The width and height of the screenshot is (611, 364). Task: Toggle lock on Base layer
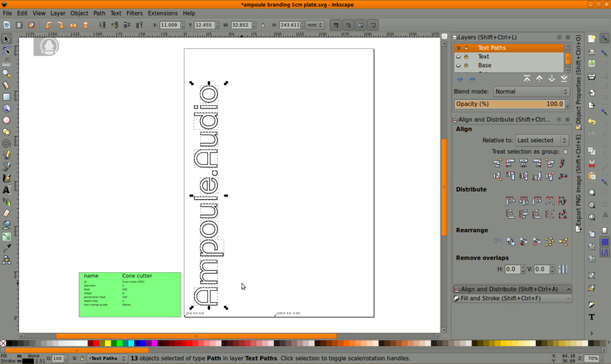pyautogui.click(x=466, y=66)
